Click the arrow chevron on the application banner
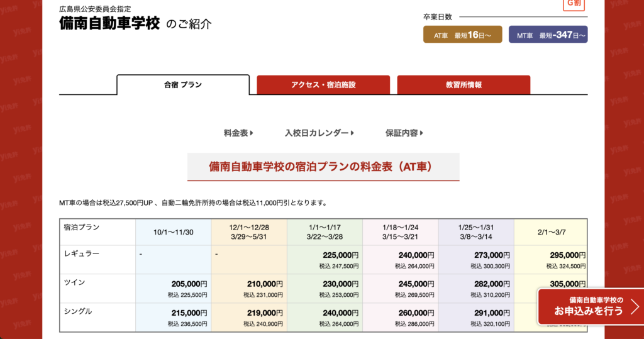Screen dimensions: 644x339 (634, 307)
